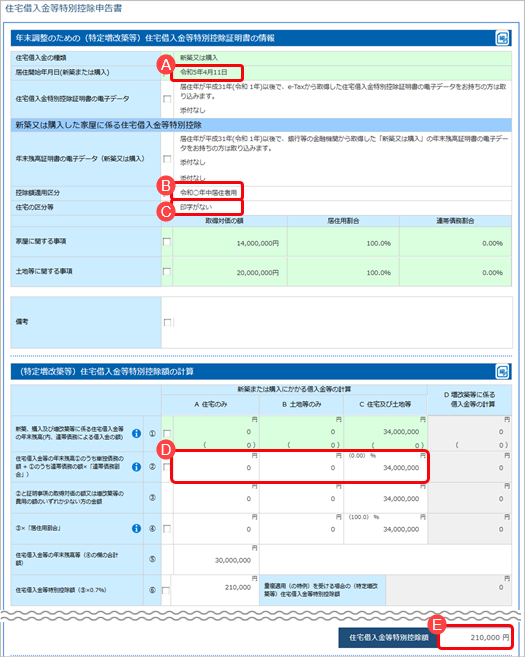Viewport: 525px width, 657px height.
Task: Tick checkbox for 家屋に関する事項 row
Action: tap(167, 242)
